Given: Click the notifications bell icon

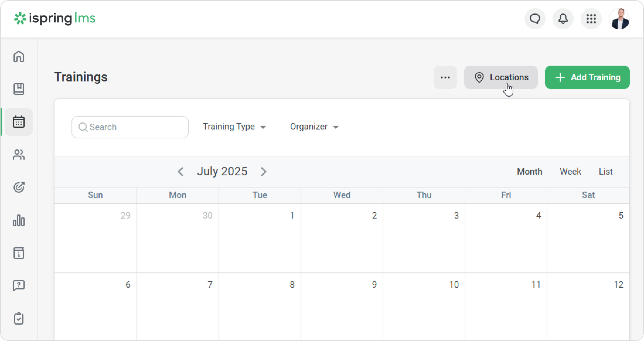Looking at the screenshot, I should [x=563, y=19].
